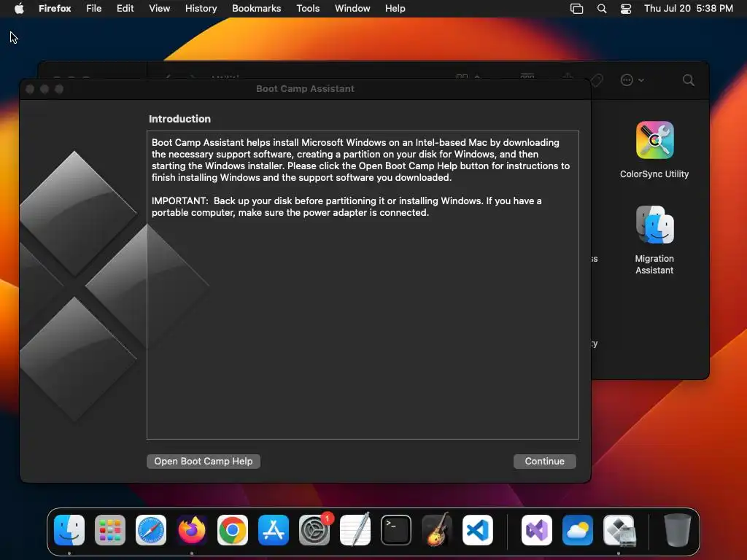This screenshot has height=560, width=747.
Task: Launch TextEdit from the Dock
Action: [x=355, y=530]
